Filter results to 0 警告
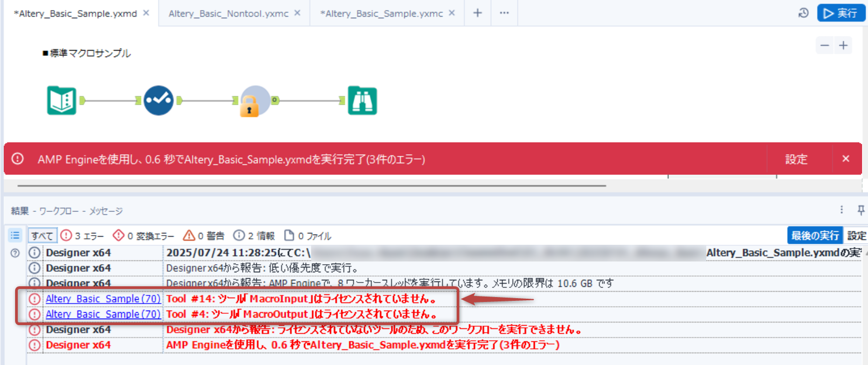868x365 pixels. coord(204,236)
